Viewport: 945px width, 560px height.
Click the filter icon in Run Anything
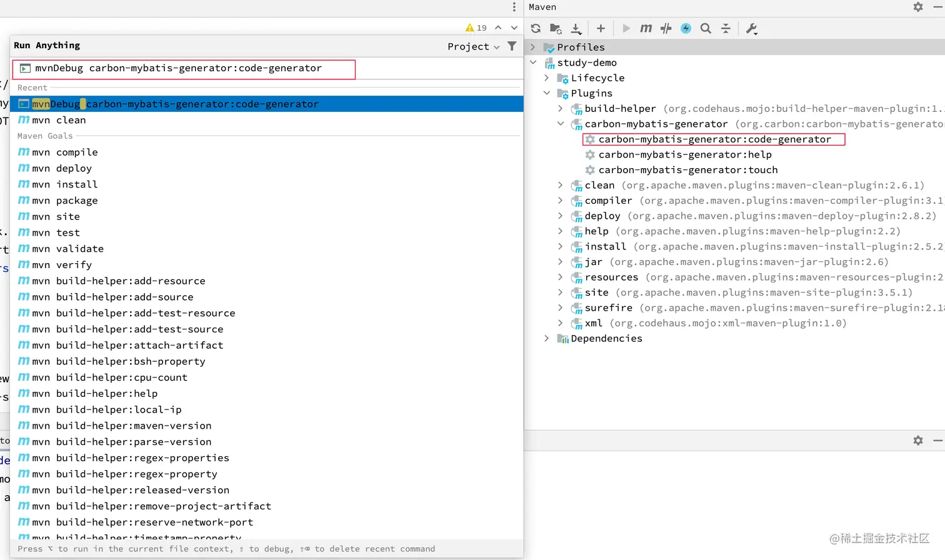point(512,46)
